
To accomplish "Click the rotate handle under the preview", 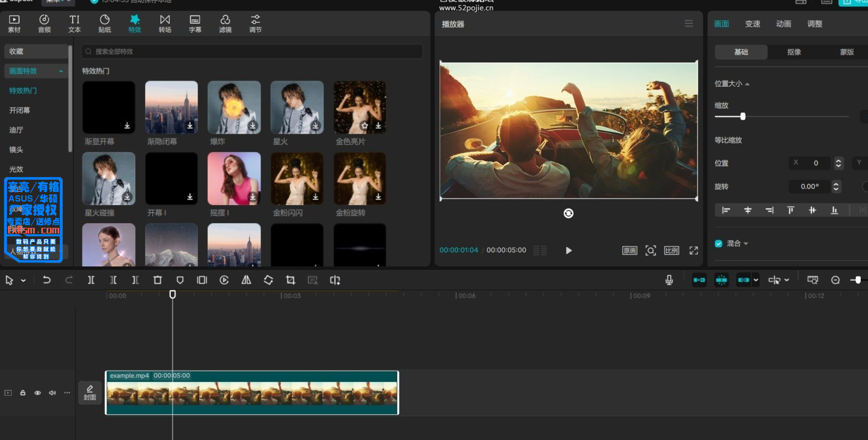I will [x=568, y=213].
